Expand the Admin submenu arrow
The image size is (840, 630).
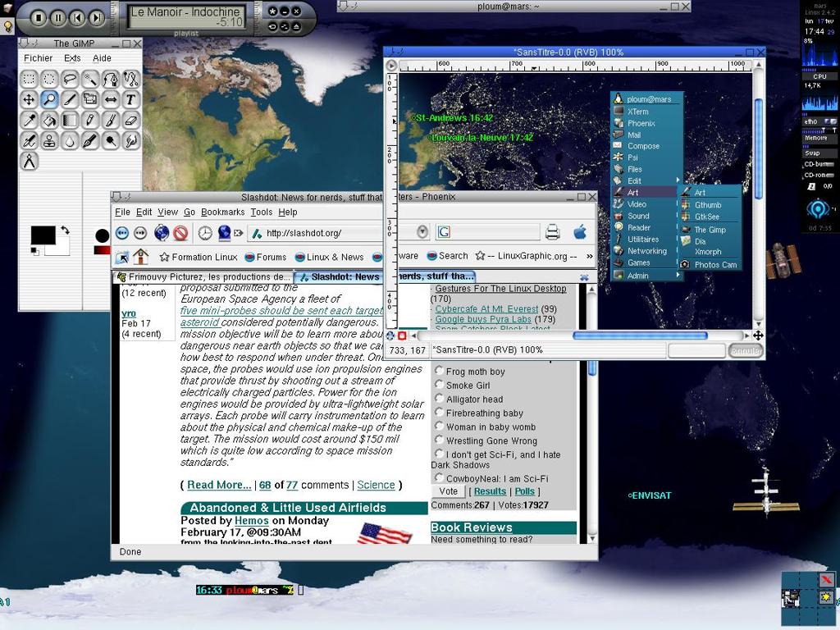coord(678,276)
